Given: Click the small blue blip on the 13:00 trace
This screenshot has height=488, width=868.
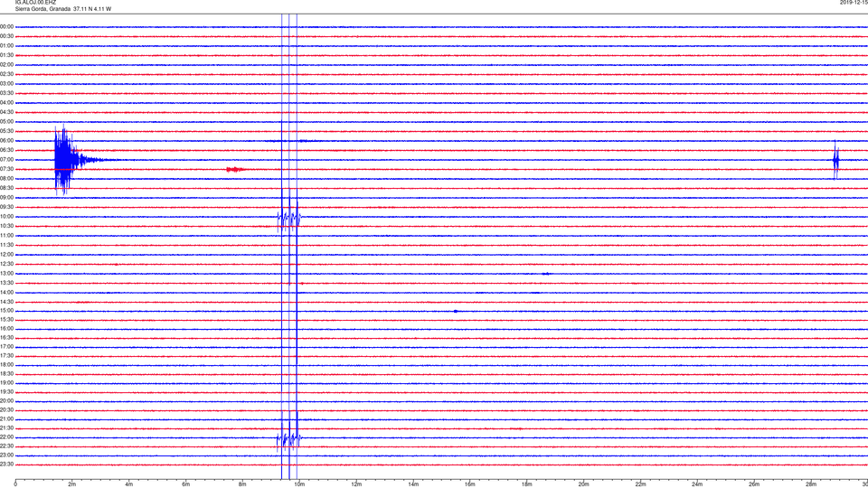Looking at the screenshot, I should (x=546, y=273).
